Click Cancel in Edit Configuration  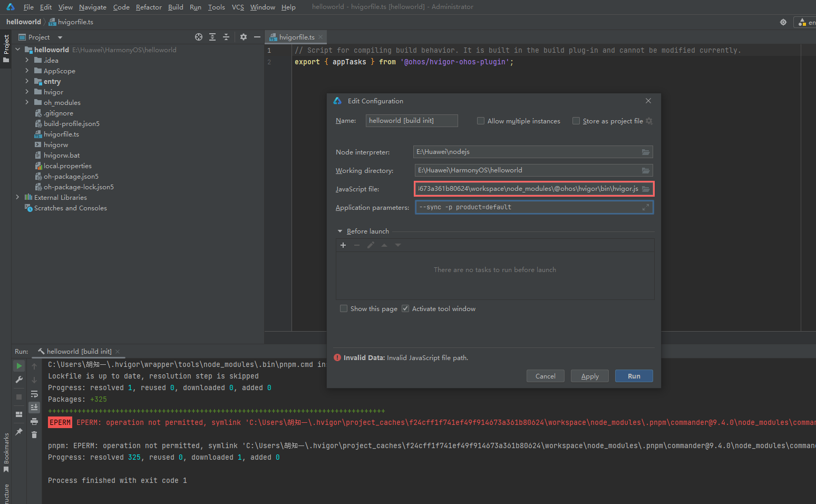[546, 376]
